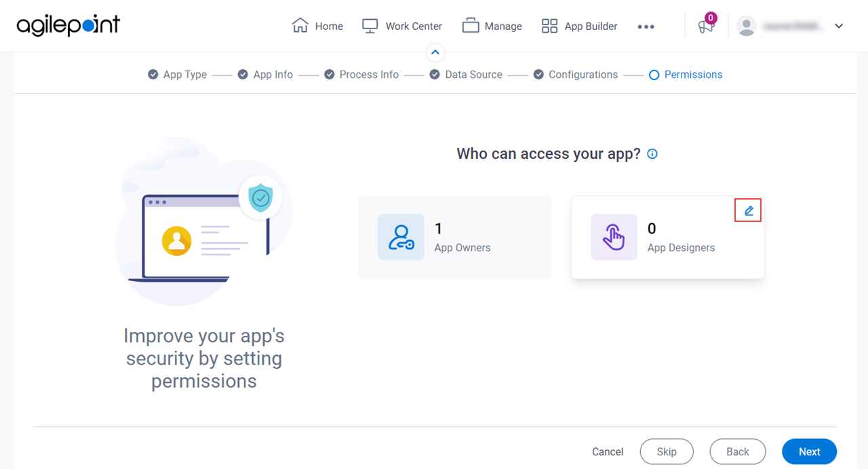
Task: Click the info icon beside access heading
Action: (x=652, y=154)
